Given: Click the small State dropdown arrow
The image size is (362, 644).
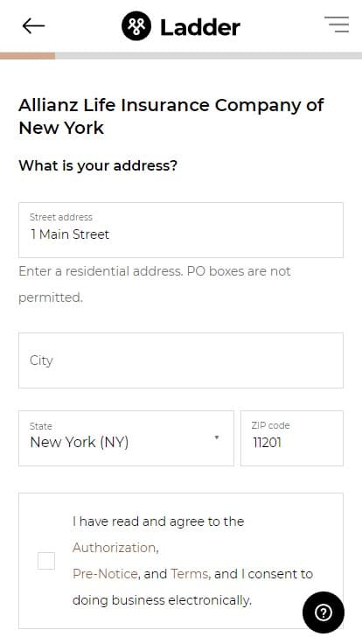Looking at the screenshot, I should coord(217,437).
